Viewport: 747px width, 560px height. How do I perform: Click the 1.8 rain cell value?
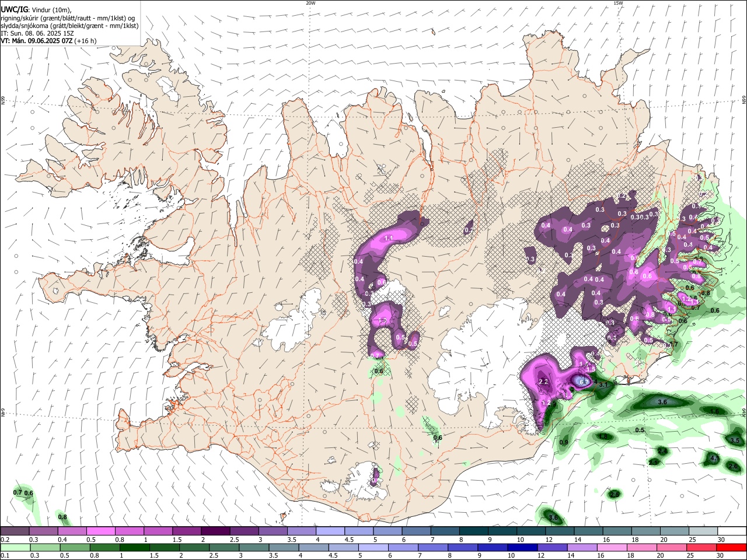click(x=603, y=436)
